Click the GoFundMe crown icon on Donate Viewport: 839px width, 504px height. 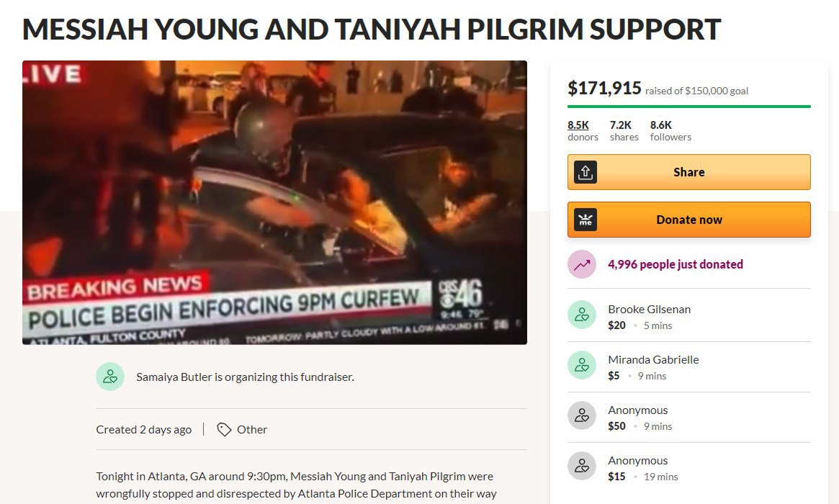click(x=585, y=220)
